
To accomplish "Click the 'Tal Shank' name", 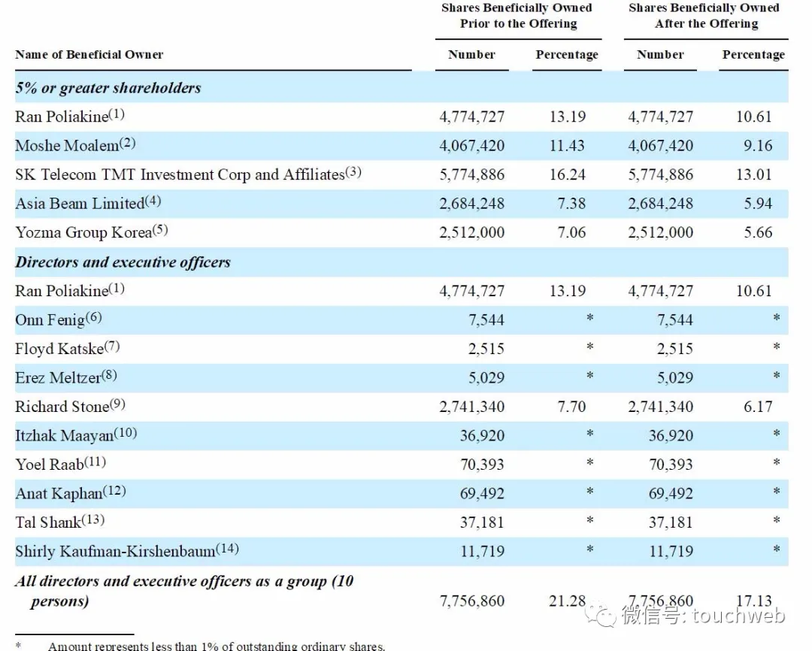I will coord(59,522).
